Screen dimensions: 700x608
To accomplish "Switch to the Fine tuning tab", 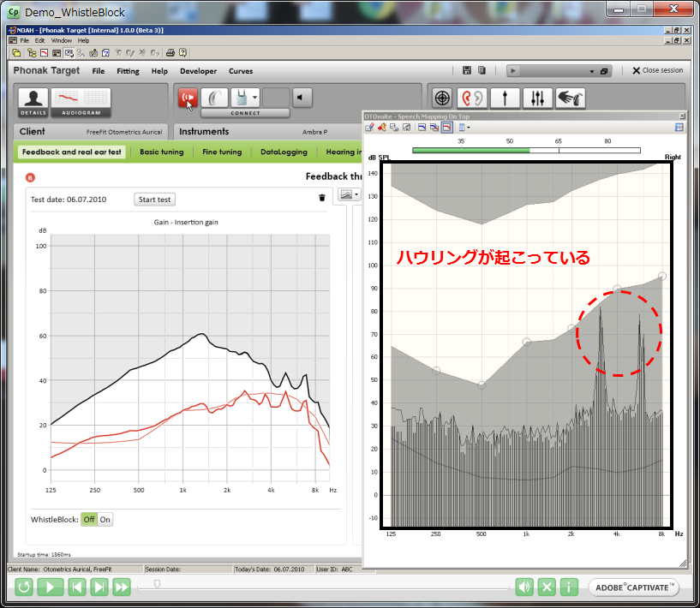I will (222, 152).
